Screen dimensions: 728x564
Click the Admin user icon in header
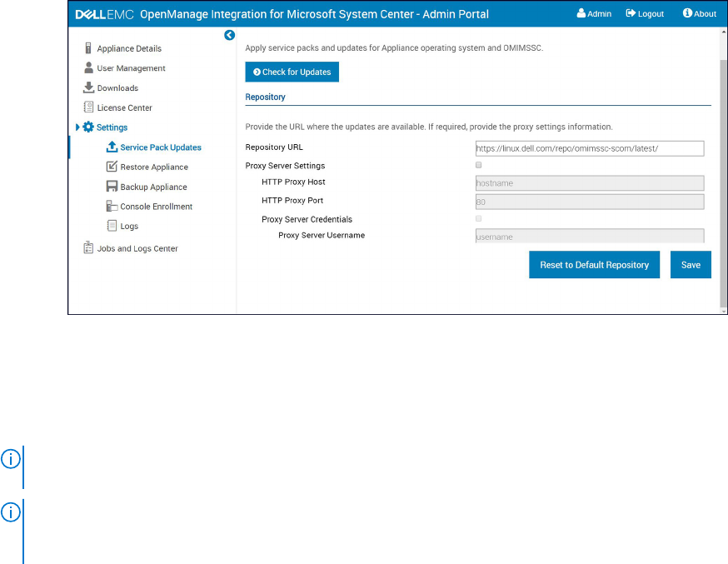(x=581, y=13)
